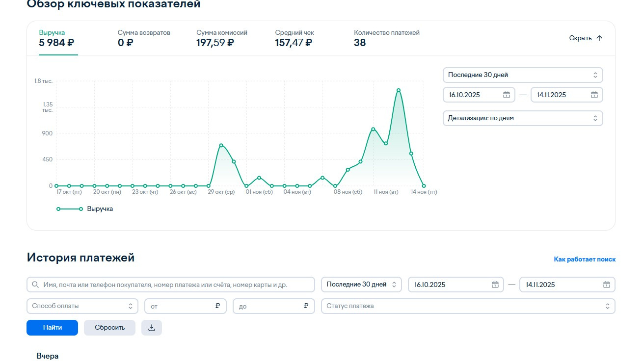Open calendar for chart end date 14.11.2025
643x364 pixels.
coord(594,95)
